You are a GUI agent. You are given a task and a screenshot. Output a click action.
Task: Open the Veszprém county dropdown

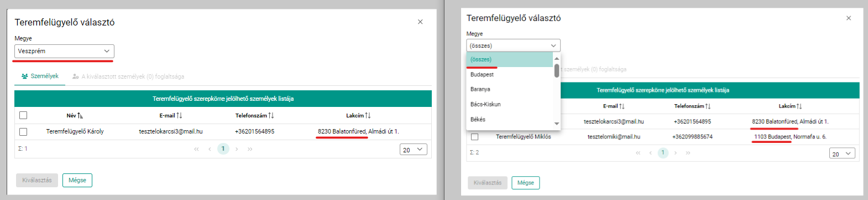click(x=64, y=51)
